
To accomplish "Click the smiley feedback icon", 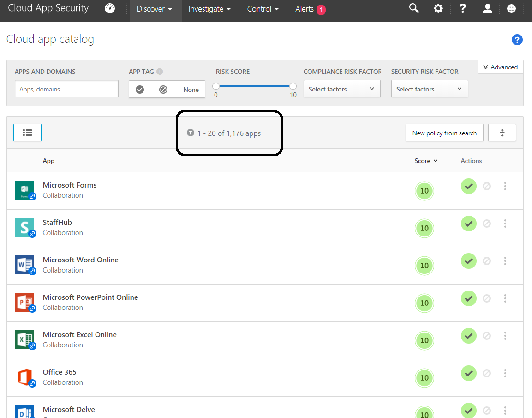I will pos(511,9).
